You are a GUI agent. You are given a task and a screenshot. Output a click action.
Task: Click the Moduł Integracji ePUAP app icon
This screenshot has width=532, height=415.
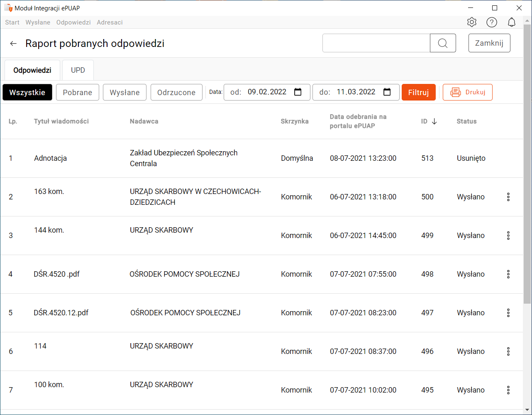coord(8,8)
